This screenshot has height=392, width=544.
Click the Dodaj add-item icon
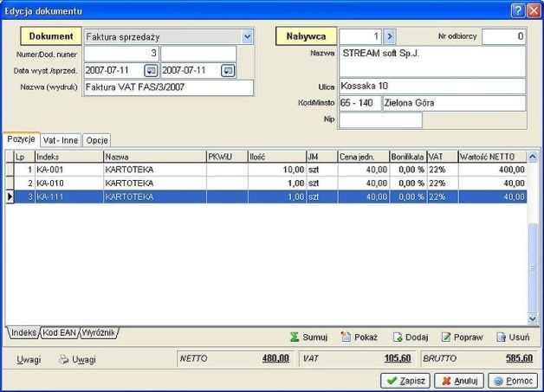click(x=398, y=337)
